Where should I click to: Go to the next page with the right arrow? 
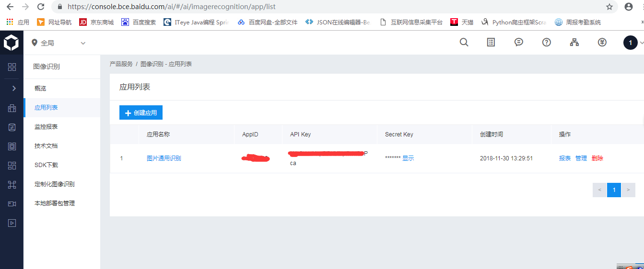click(x=628, y=190)
